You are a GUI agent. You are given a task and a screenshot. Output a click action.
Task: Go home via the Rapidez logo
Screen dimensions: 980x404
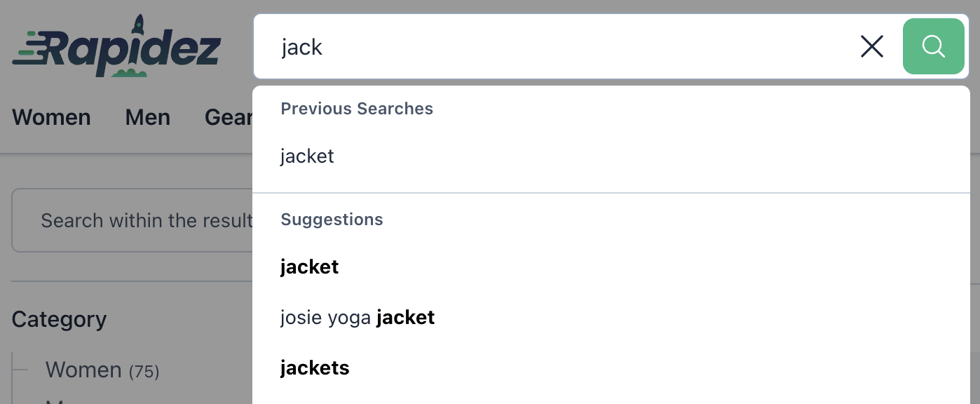(116, 46)
